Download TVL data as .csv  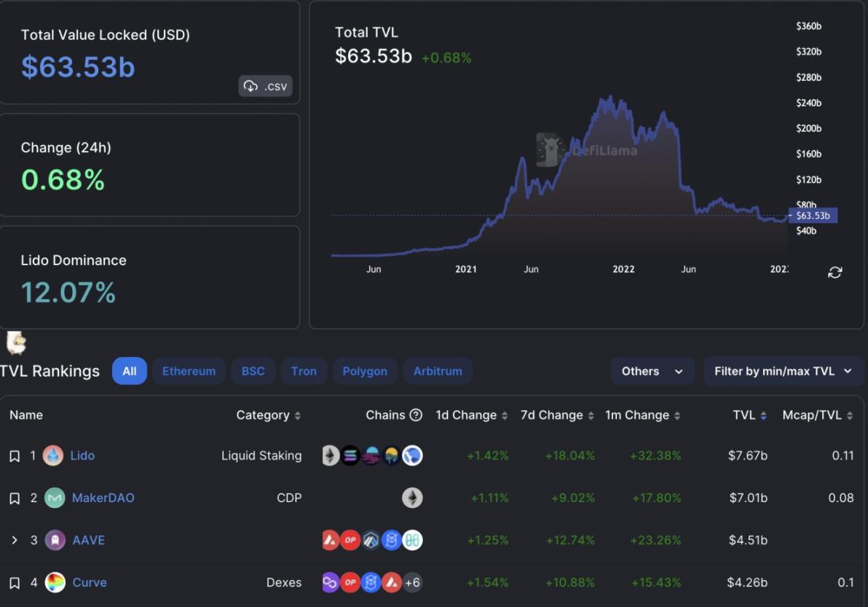pos(265,86)
